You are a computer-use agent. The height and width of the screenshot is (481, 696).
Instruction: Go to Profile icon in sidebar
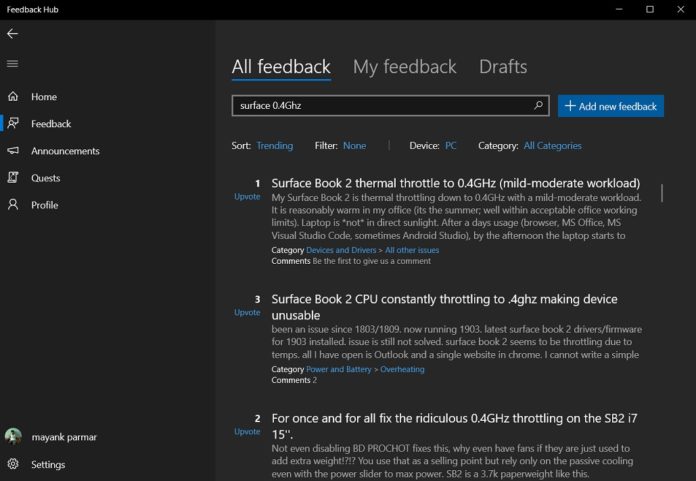pos(13,205)
